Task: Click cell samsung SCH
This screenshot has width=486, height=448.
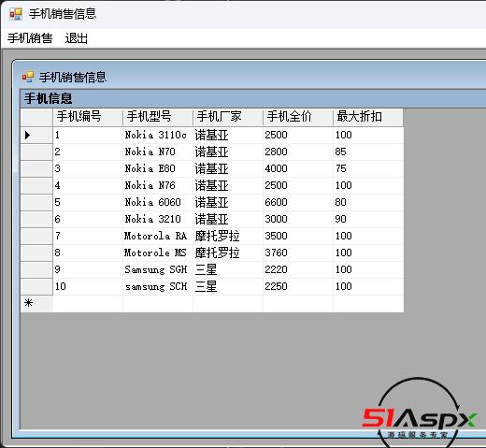Action: (x=158, y=286)
